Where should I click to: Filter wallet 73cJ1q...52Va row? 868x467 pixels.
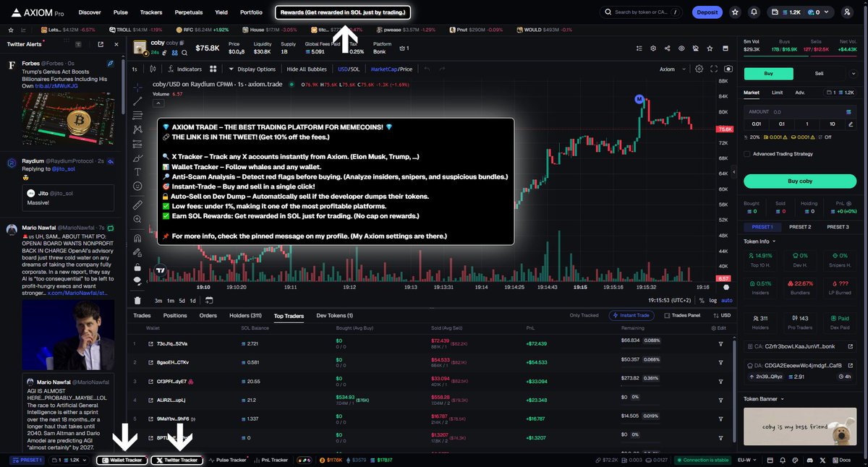coord(720,343)
